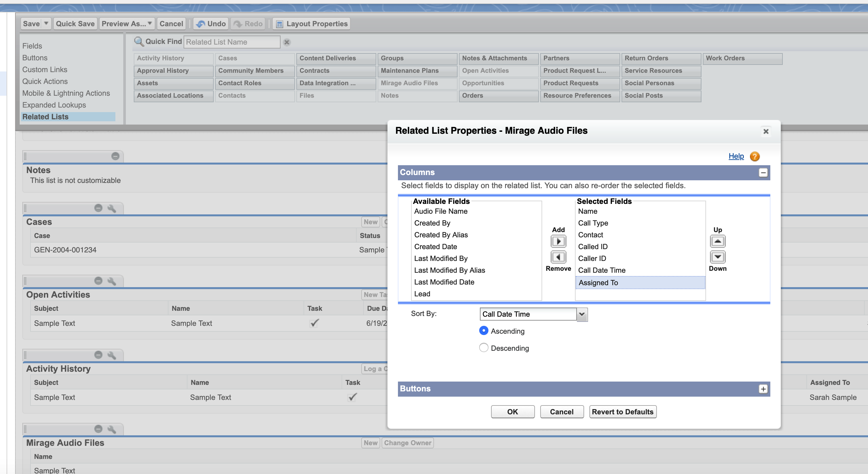Image resolution: width=868 pixels, height=474 pixels.
Task: Click the Maintenance Plans palette item
Action: 418,71
